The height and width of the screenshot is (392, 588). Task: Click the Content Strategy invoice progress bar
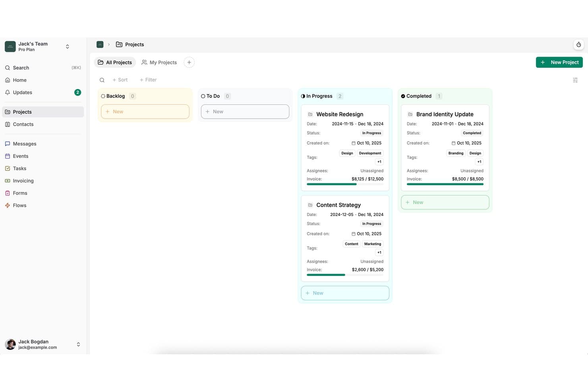click(345, 275)
